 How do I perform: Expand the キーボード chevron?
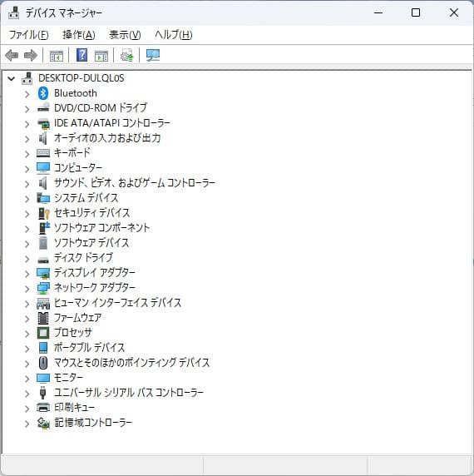point(27,154)
